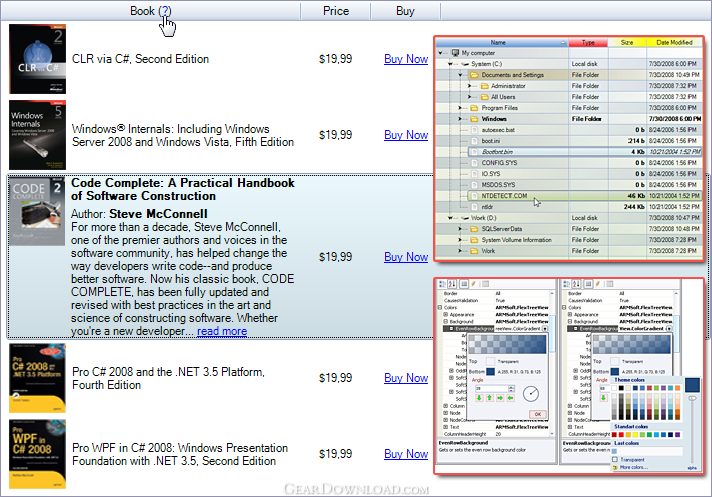Tick the Transparent checkbox in color picker
This screenshot has height=497, width=712.
[615, 459]
